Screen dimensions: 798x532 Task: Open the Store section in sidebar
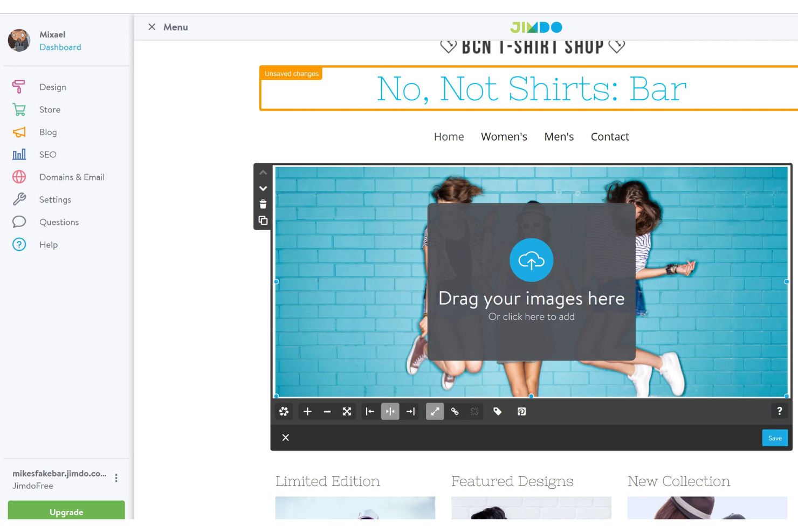(50, 109)
